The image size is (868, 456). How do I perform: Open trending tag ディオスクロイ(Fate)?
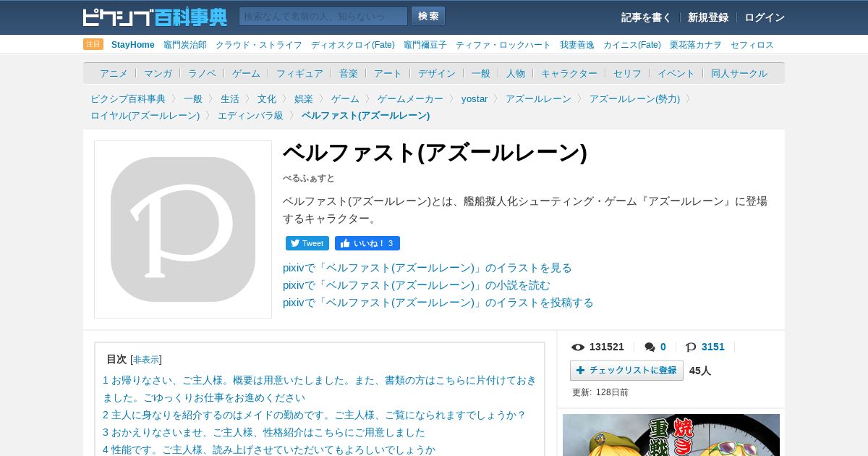click(x=353, y=45)
